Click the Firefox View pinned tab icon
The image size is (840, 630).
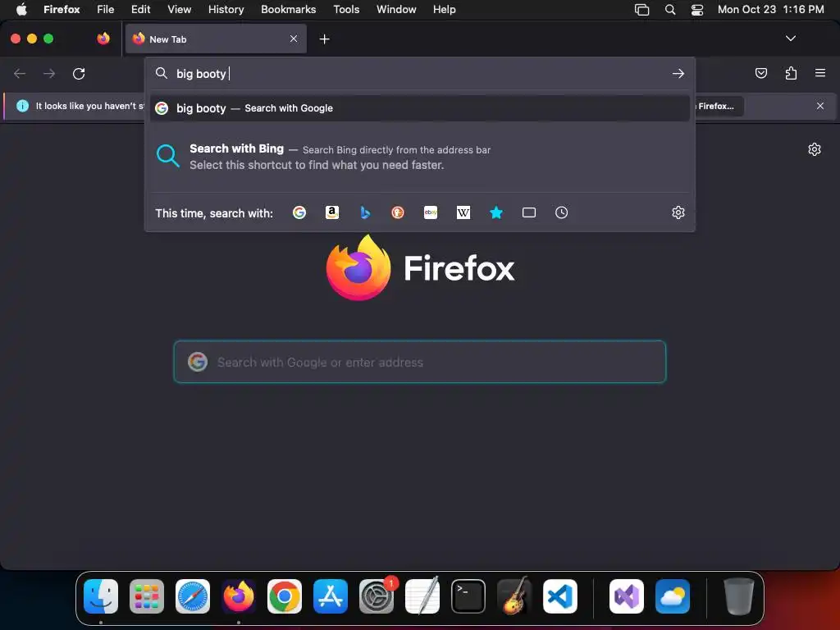click(x=103, y=39)
